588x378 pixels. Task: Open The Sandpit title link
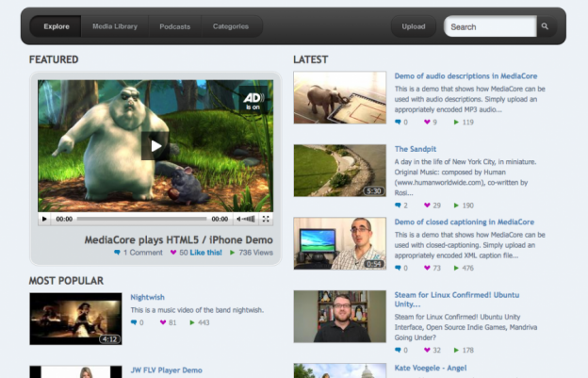click(x=416, y=149)
